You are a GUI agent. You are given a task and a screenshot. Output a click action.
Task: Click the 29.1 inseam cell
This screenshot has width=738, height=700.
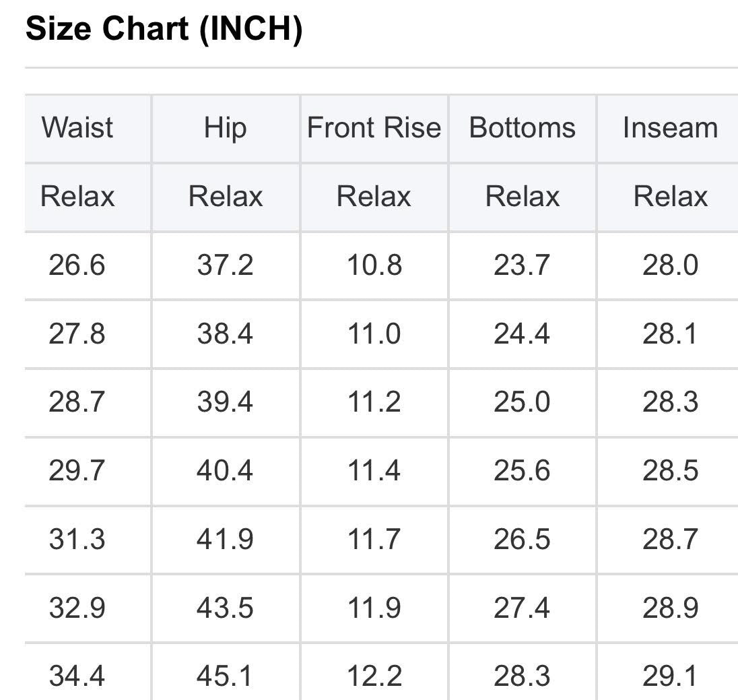click(x=671, y=676)
